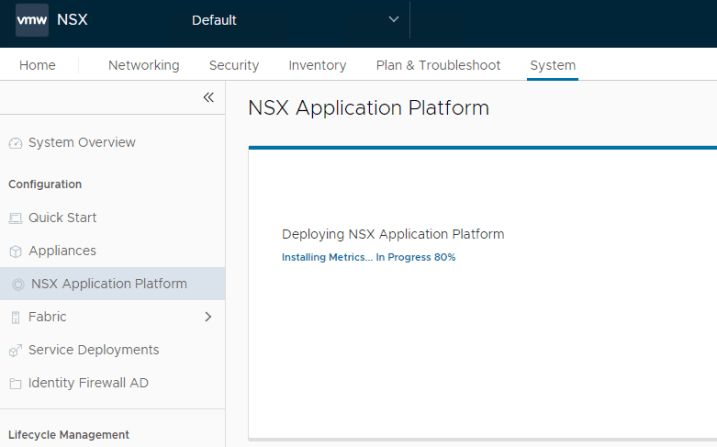Open Plan & Troubleshoot tab
The image size is (717, 447).
(x=438, y=65)
